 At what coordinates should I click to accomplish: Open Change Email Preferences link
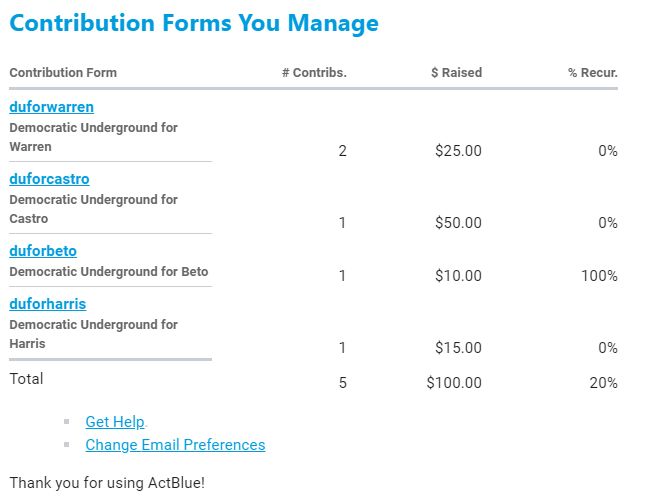pos(175,444)
